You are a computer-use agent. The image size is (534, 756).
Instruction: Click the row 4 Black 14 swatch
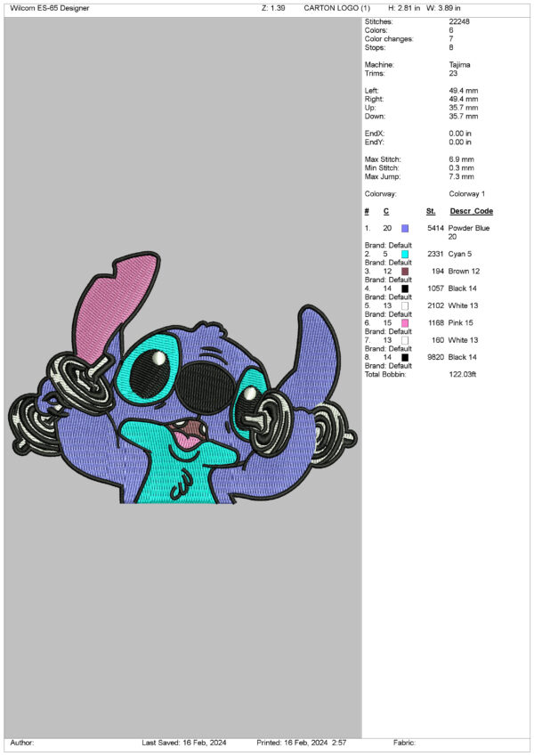pos(405,289)
